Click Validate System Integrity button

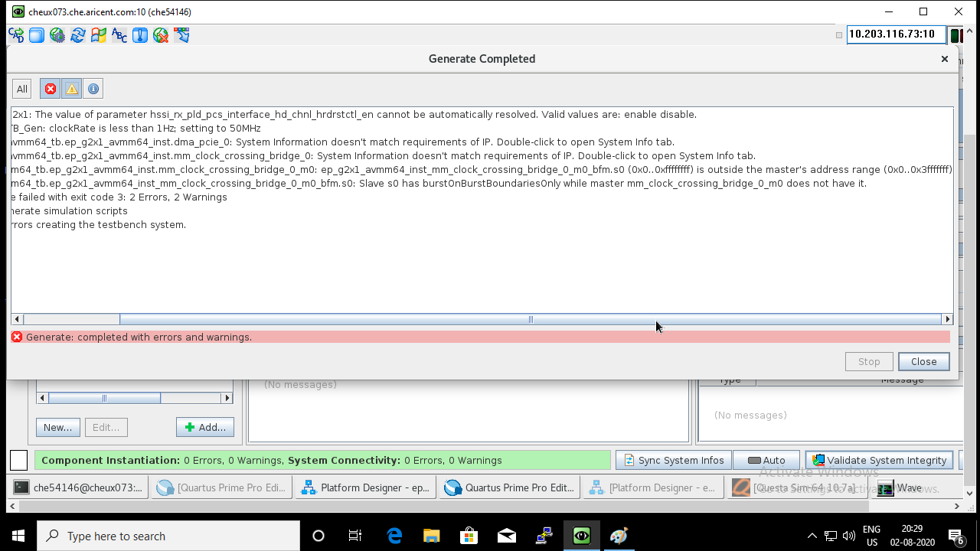tap(879, 460)
